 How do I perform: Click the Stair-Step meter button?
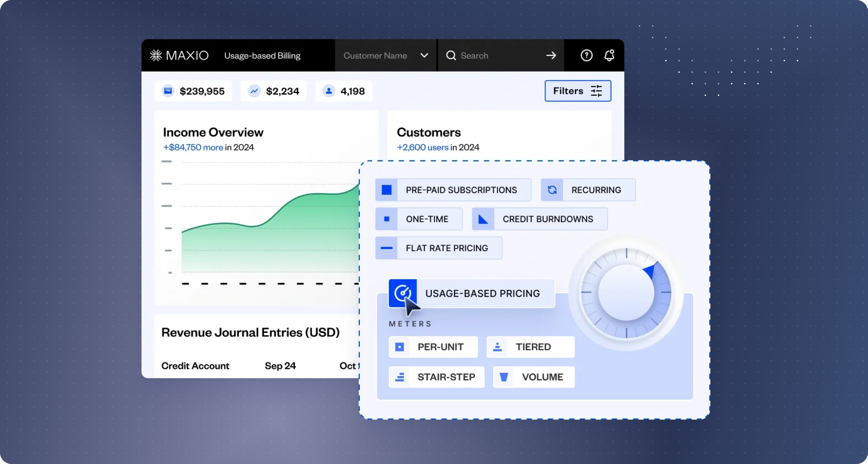(437, 377)
